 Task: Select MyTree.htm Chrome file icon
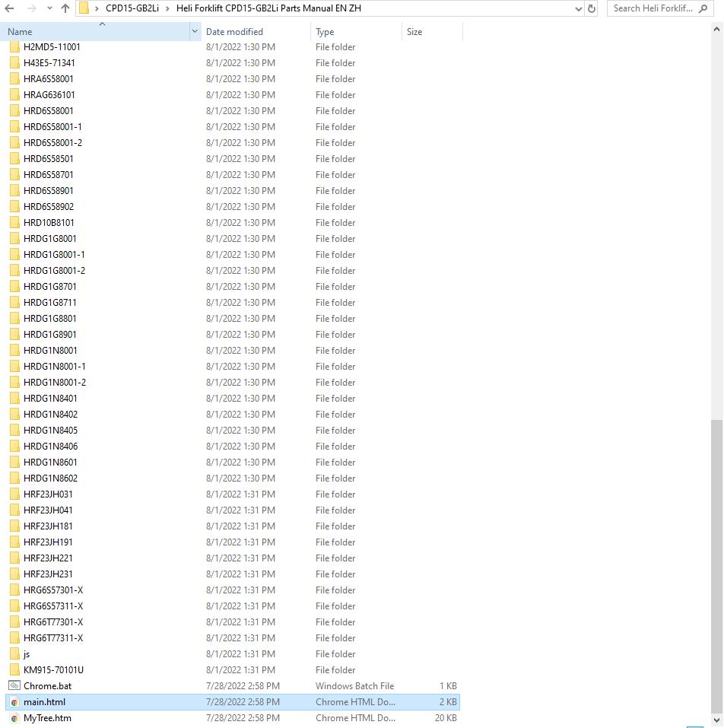(14, 718)
